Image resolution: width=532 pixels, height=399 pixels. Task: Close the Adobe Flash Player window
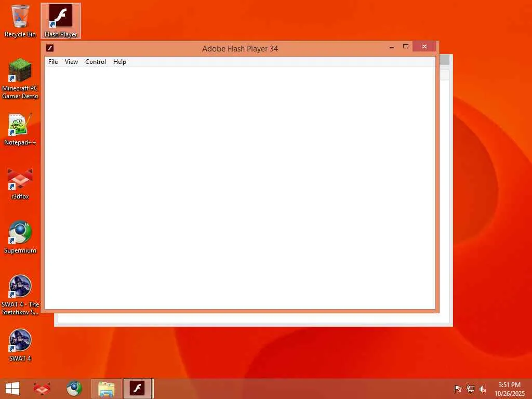(x=424, y=46)
